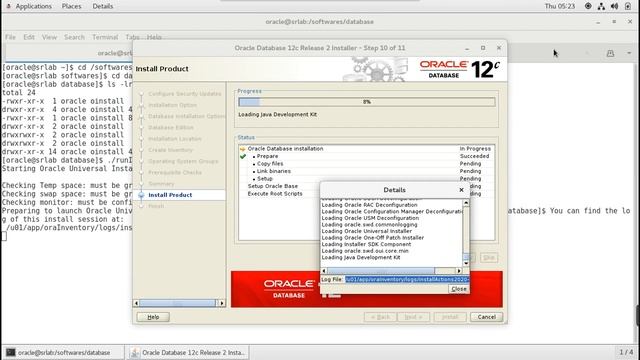Screen dimensions: 640x360
Task: Minimize the Oracle installer window
Action: [467, 48]
